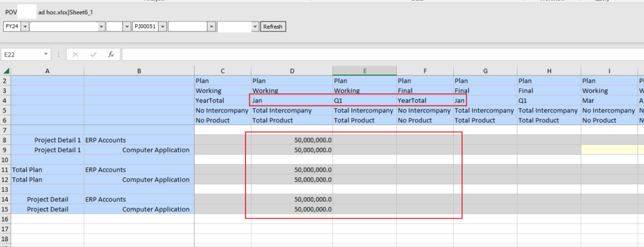Click the formula bar enter checkmark icon
644x247 pixels.
(93, 55)
